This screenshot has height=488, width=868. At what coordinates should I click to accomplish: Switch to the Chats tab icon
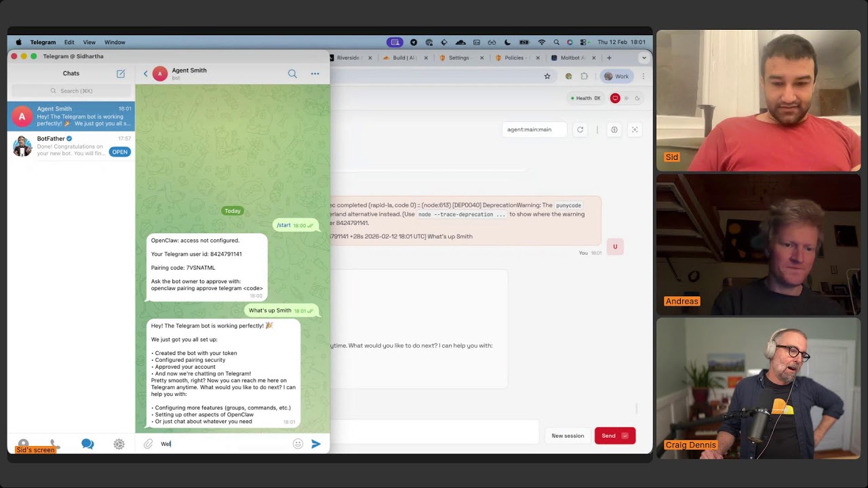tap(87, 444)
